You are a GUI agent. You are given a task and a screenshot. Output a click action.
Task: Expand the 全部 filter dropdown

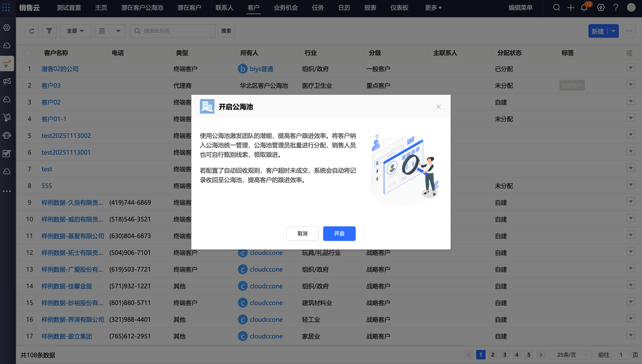pos(75,31)
